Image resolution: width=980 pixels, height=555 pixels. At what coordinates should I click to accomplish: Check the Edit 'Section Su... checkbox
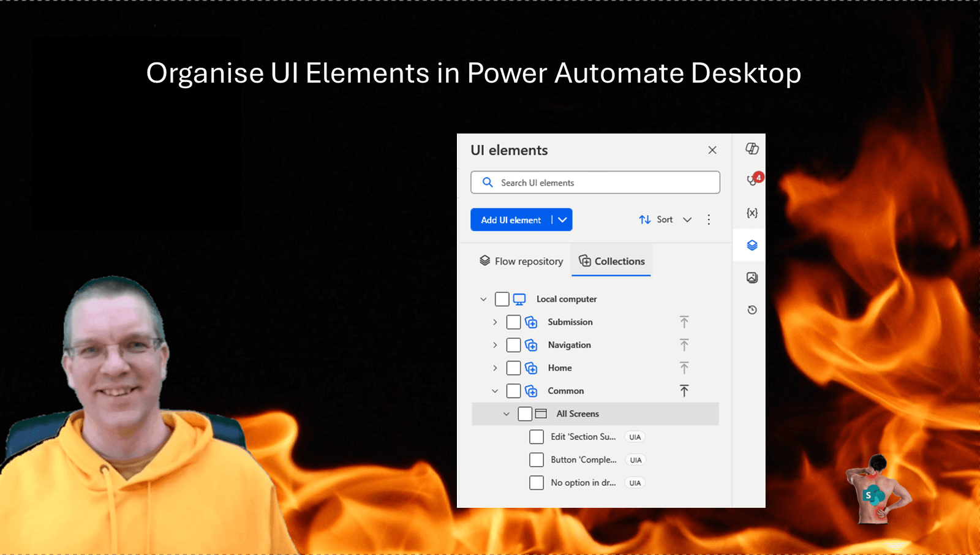(x=537, y=437)
